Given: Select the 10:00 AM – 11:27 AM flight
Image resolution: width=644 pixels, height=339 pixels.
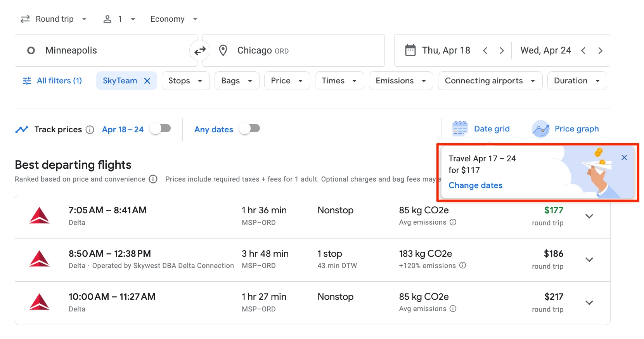Looking at the screenshot, I should point(312,303).
